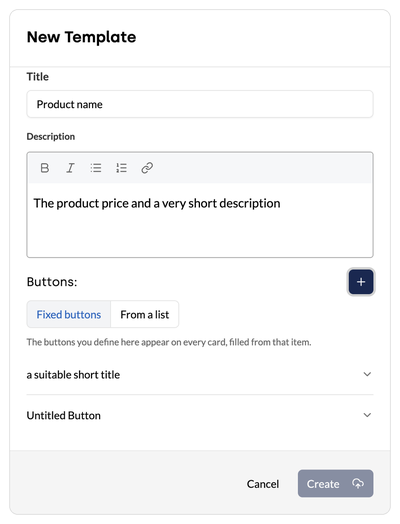Screen dimensions: 400x524
Task: Click the fixed buttons helper text
Action: [x=169, y=342]
